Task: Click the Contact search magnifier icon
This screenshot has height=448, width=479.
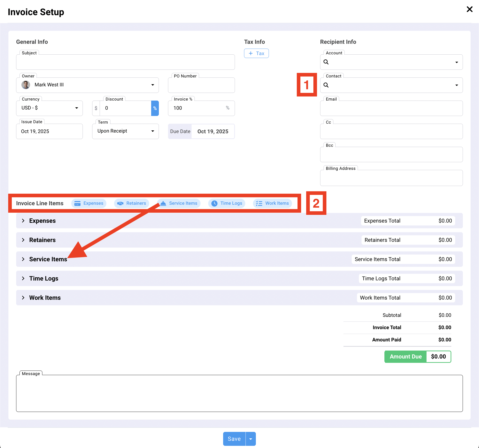Action: (x=326, y=85)
